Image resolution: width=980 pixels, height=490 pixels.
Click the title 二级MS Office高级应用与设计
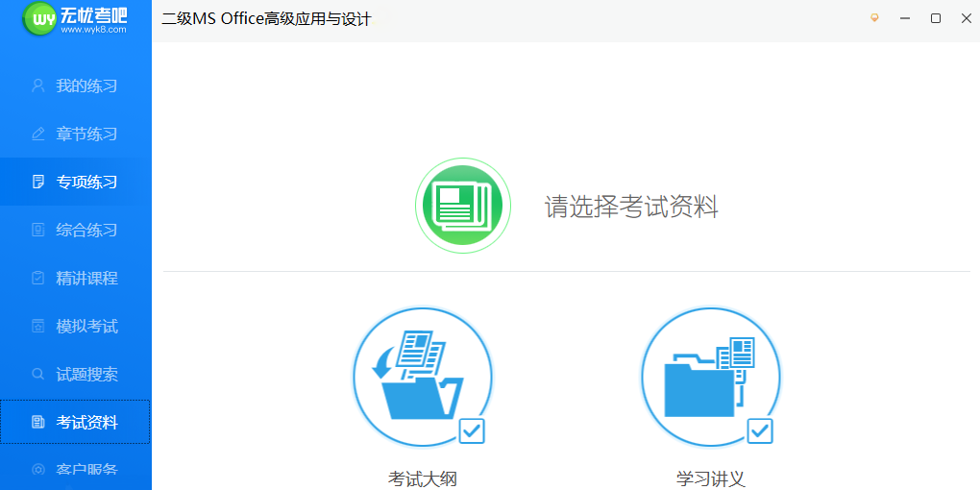tap(266, 19)
